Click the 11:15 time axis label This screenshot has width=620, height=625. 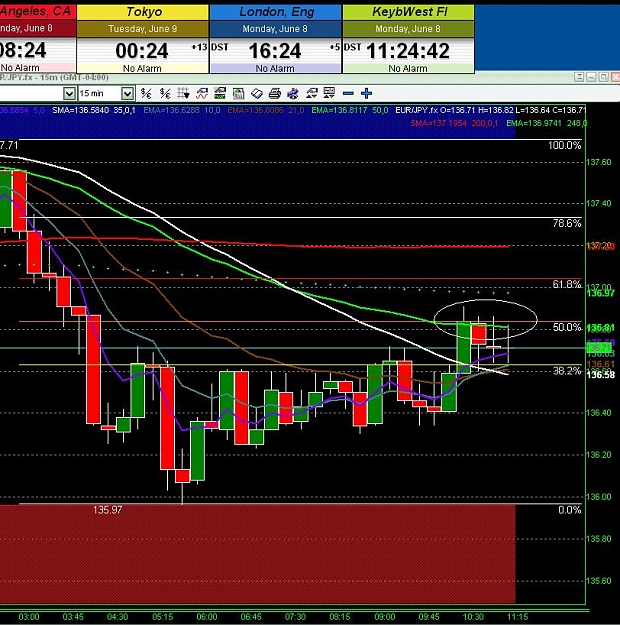tap(518, 617)
